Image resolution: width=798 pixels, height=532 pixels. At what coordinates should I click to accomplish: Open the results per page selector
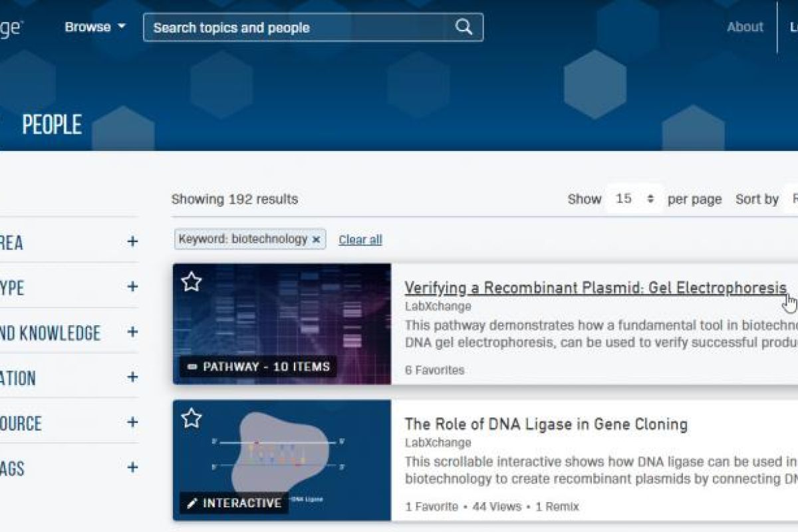[634, 199]
